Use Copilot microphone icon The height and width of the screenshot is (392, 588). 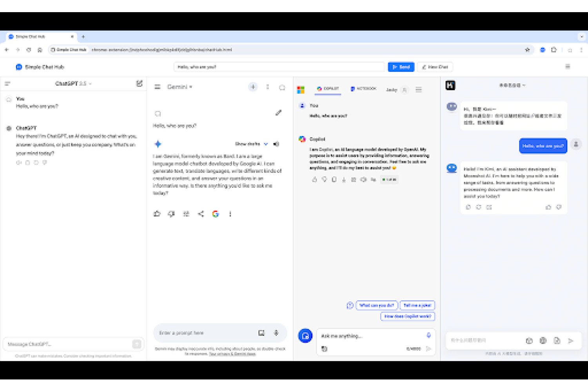428,335
